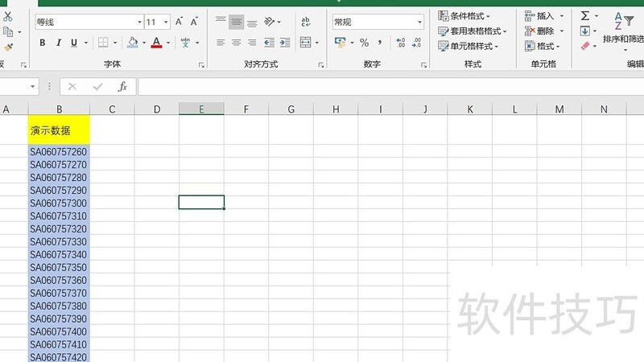Open the fill color dropdown arrow
Screen dimensions: 644x362
click(x=144, y=43)
